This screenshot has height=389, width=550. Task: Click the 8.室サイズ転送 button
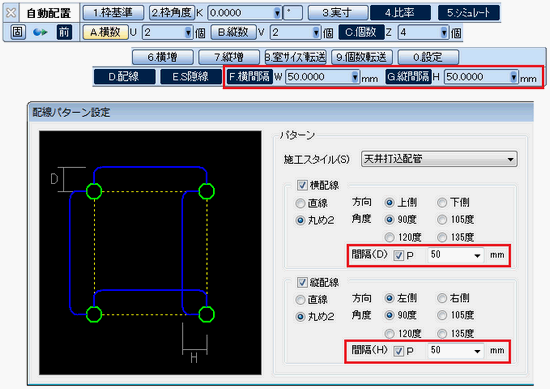295,57
